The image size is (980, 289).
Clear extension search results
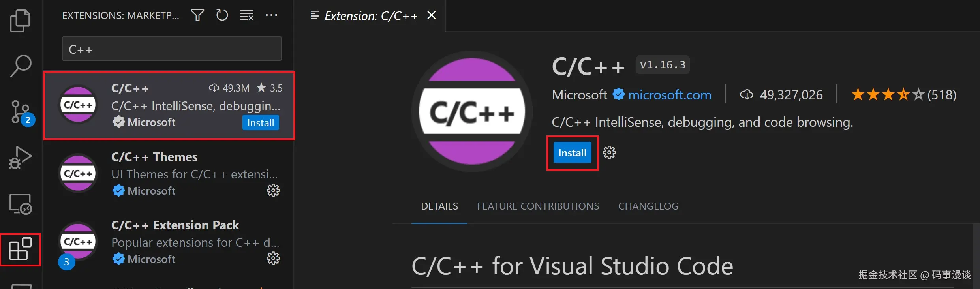coord(246,15)
